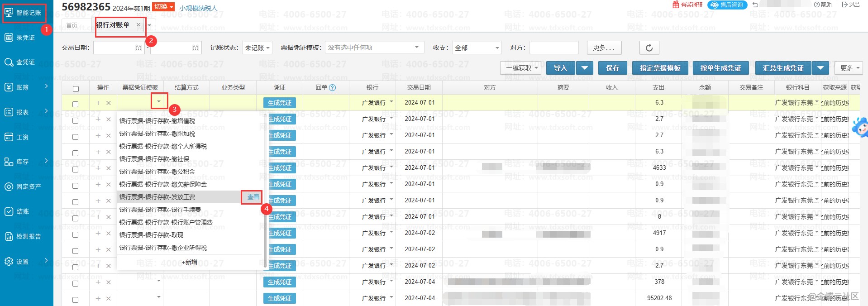Viewport: 868px width, 306px height.
Task: Click the refresh icon beside the More filters button
Action: (649, 48)
